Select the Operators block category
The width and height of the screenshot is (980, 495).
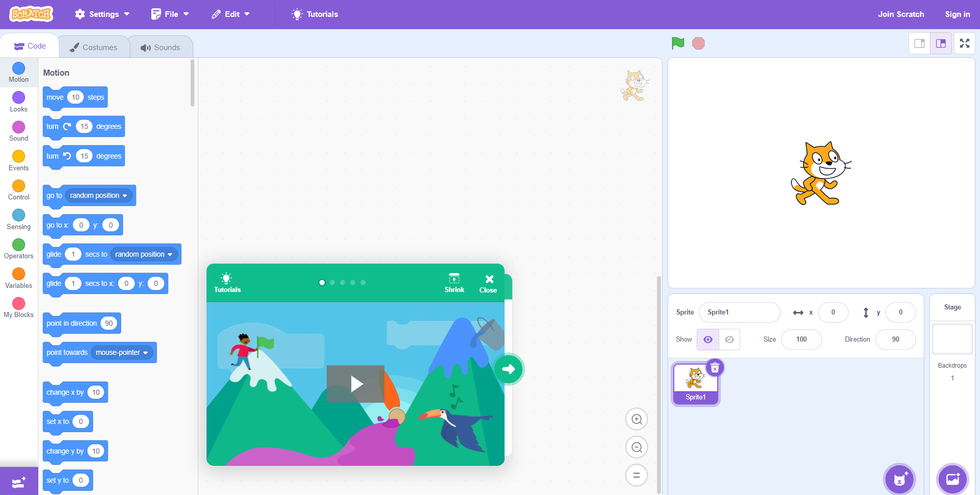19,249
